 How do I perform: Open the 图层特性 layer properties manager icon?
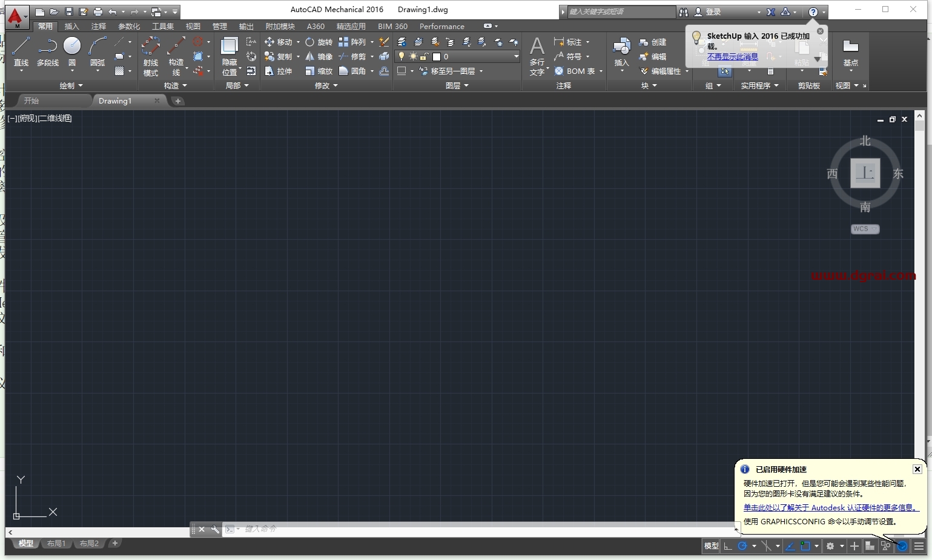401,42
